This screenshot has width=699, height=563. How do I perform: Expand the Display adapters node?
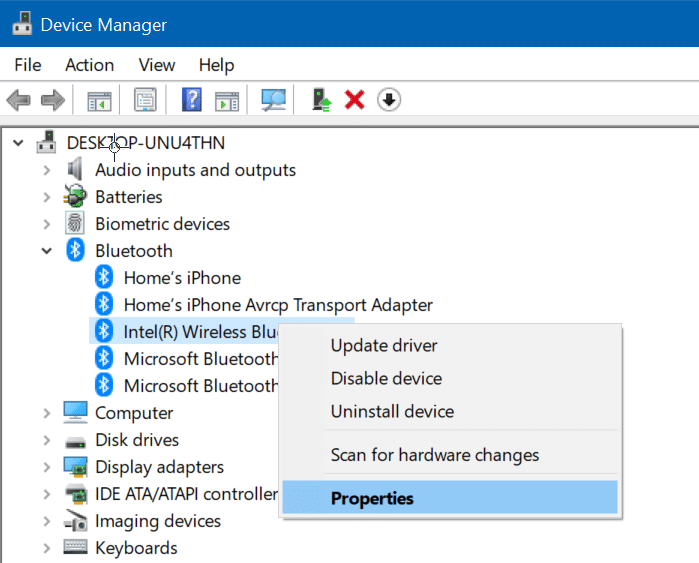point(47,467)
